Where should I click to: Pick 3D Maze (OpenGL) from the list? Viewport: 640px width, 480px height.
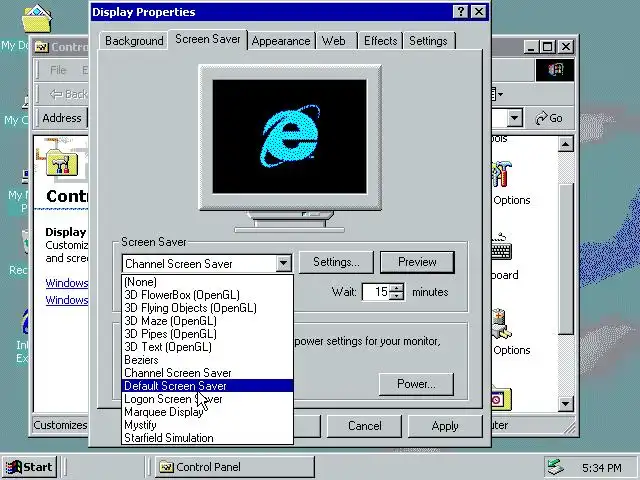(x=207, y=321)
